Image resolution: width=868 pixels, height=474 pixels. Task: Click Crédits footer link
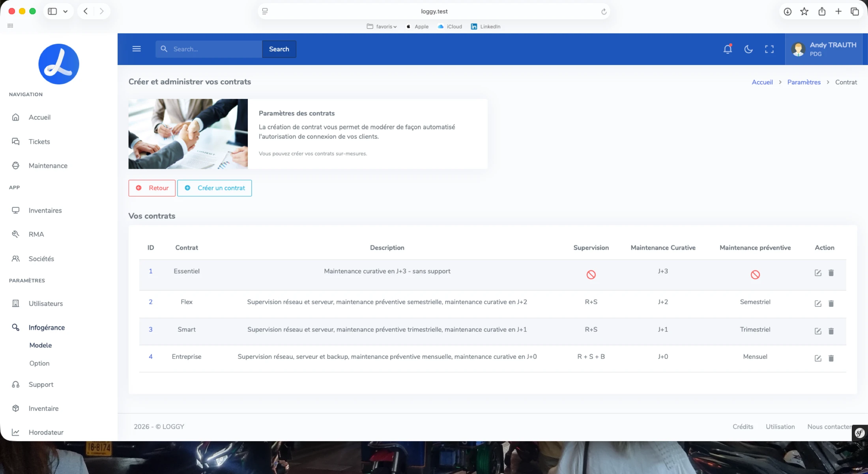pos(743,427)
